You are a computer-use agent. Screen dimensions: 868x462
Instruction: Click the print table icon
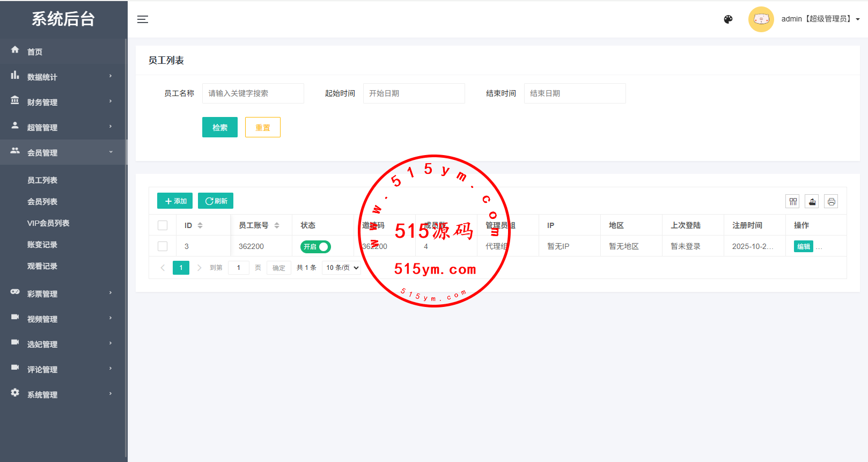pos(831,202)
